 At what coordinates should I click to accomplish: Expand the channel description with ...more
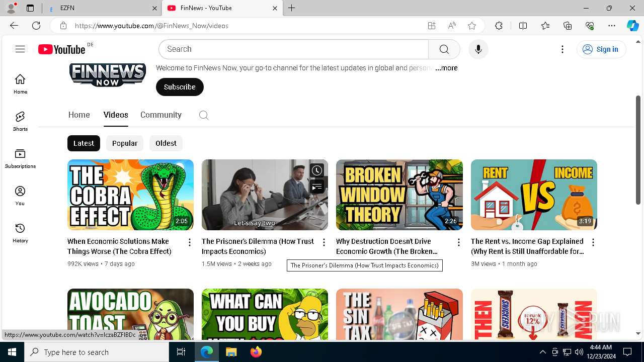[446, 68]
